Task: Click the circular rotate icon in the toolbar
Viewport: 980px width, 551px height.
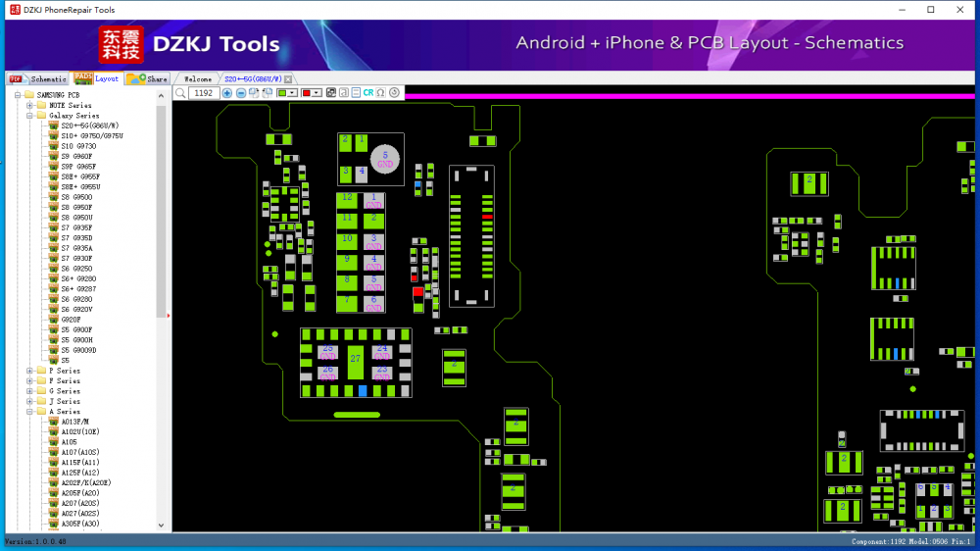Action: click(x=394, y=93)
